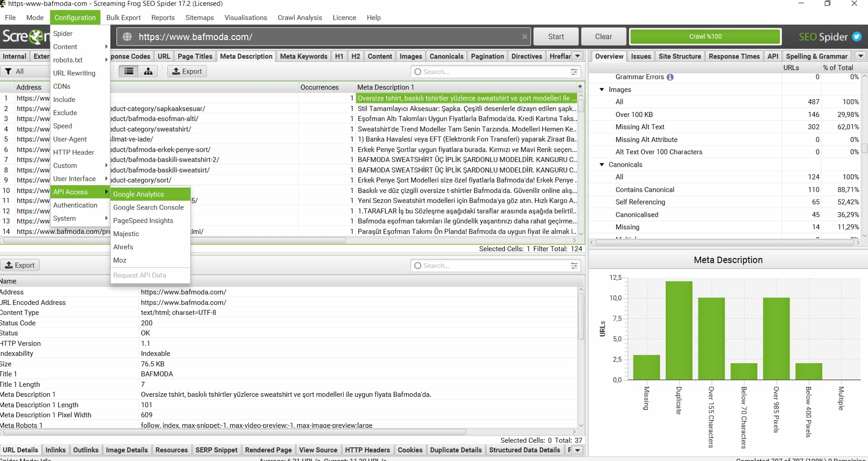Screen dimensions: 868x461
Task: Open the Spelling & Grammar tab
Action: [x=817, y=56]
